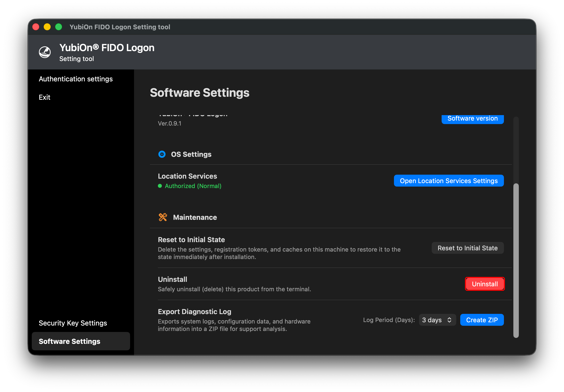
Task: Click the OS Settings heading text
Action: pyautogui.click(x=191, y=154)
